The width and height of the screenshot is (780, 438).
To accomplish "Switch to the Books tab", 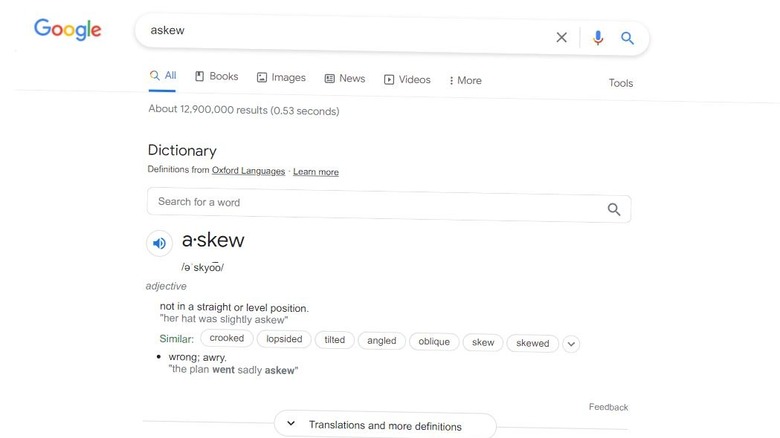I will 216,76.
